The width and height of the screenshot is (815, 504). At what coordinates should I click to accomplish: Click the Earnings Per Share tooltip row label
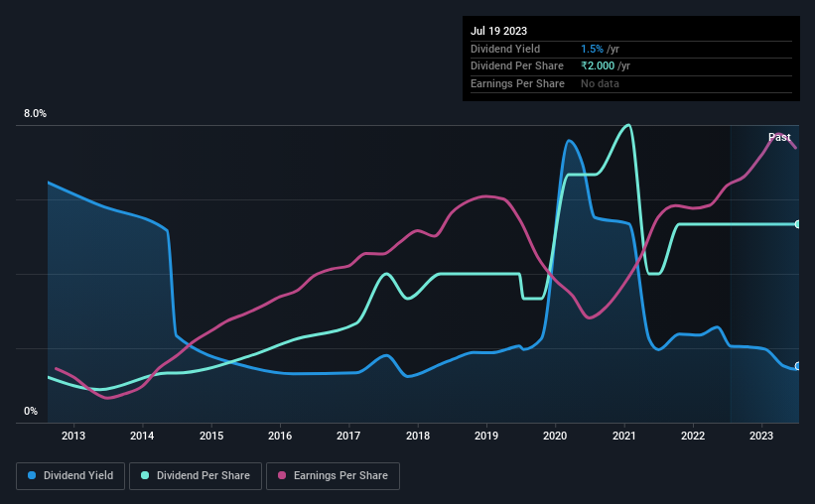518,83
